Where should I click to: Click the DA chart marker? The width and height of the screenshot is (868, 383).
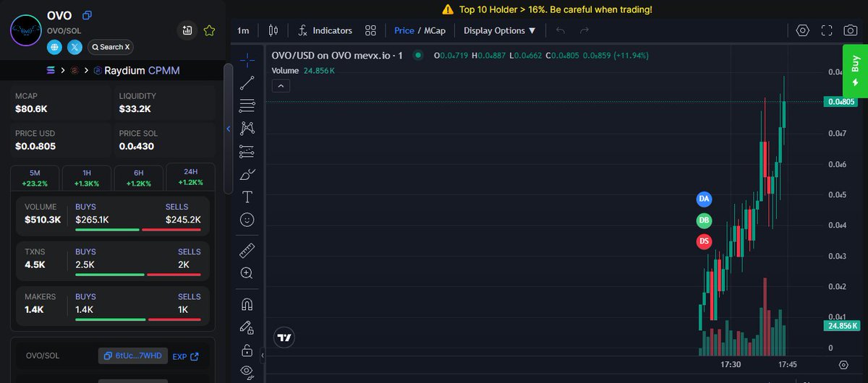[x=704, y=198]
